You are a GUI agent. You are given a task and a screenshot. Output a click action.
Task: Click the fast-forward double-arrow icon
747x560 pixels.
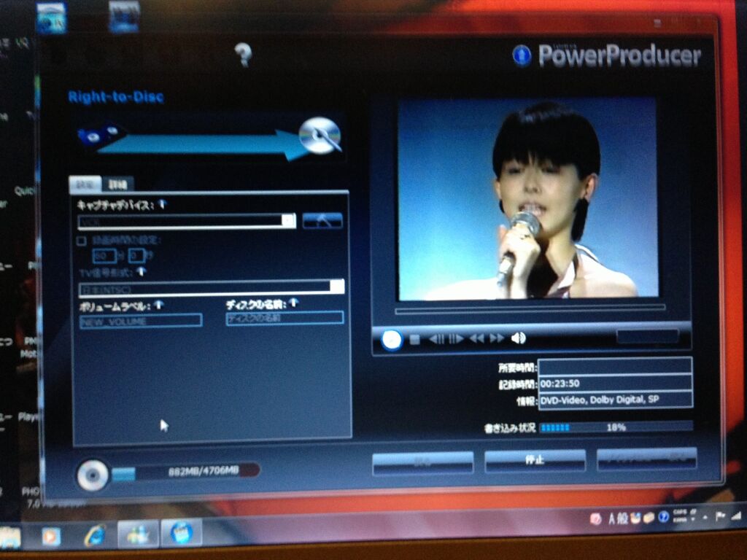point(496,338)
